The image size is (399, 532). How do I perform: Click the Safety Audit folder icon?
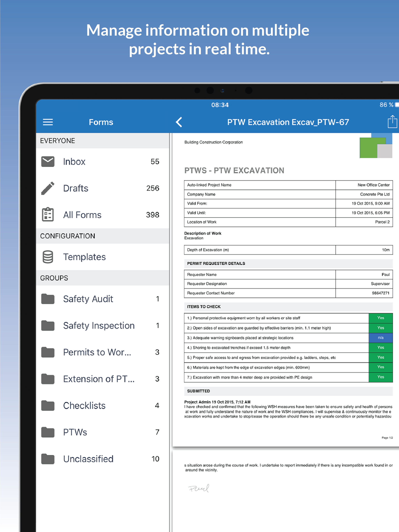coord(48,299)
